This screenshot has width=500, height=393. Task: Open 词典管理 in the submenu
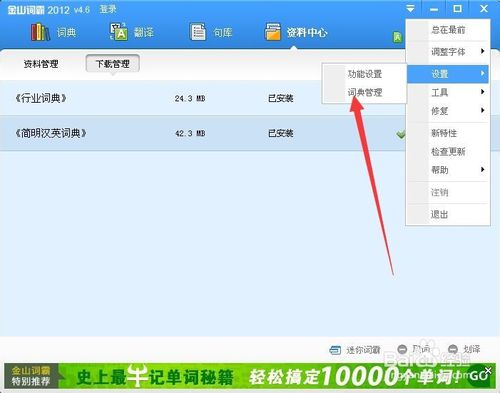coord(364,92)
